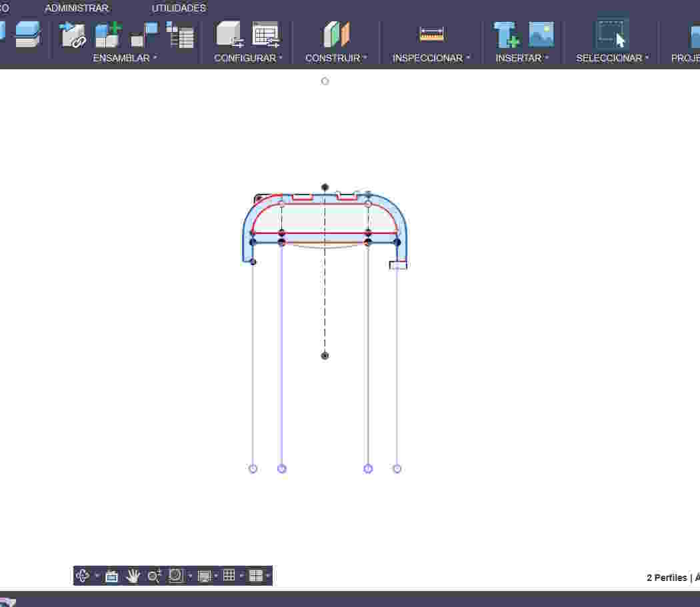Expand the SELECCIONAR dropdown
The width and height of the screenshot is (700, 607).
pyautogui.click(x=612, y=58)
